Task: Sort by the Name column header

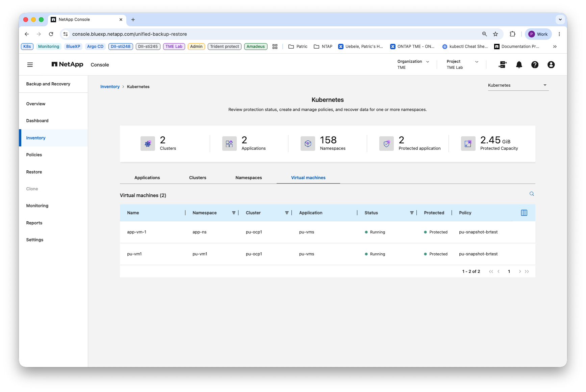Action: coord(133,213)
